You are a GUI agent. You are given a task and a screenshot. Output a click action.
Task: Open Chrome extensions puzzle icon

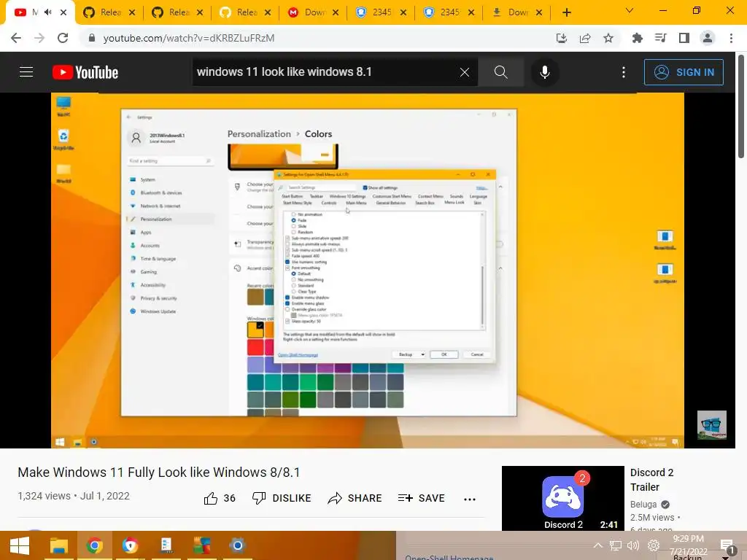coord(637,38)
